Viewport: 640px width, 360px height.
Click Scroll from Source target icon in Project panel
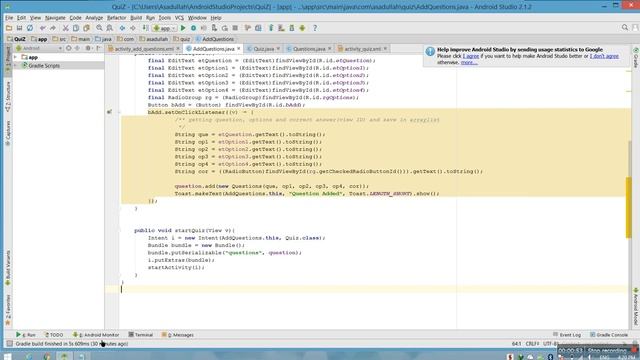tap(69, 48)
